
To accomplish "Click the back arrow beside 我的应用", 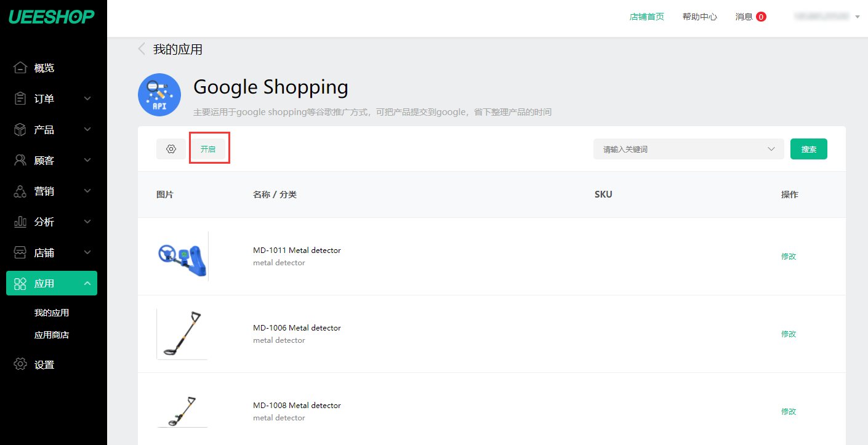I will coord(142,49).
